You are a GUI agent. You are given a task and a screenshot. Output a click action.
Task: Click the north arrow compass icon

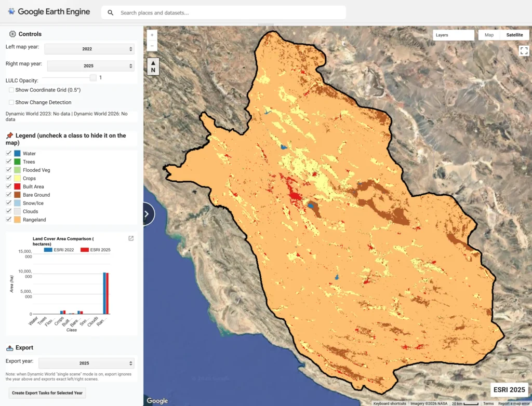(x=153, y=66)
